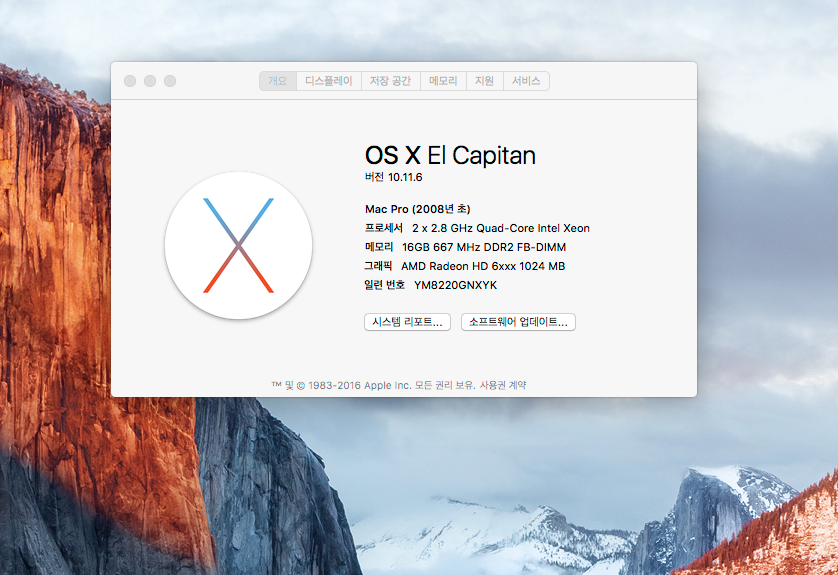
Task: Switch to the 서비스 tab
Action: pyautogui.click(x=526, y=81)
